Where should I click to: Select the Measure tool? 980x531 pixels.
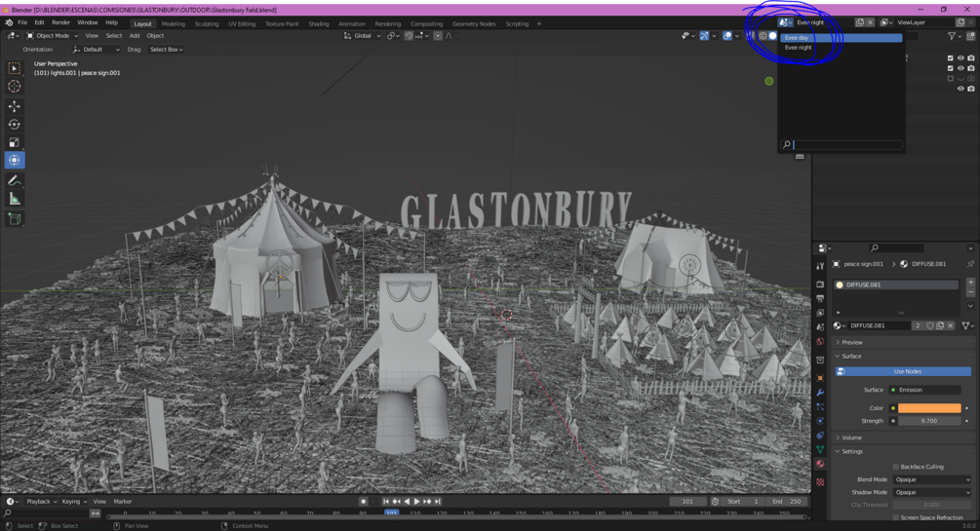pyautogui.click(x=15, y=200)
